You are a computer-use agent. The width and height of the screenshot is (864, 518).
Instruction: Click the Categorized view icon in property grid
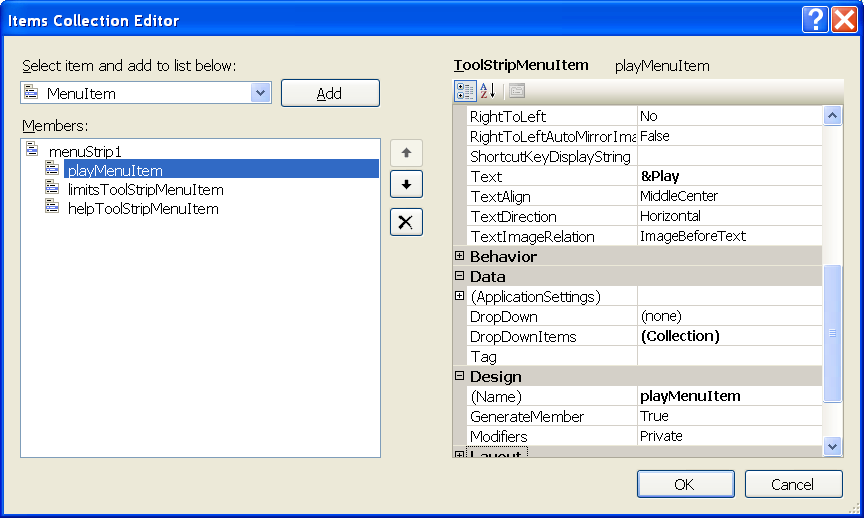click(x=465, y=91)
